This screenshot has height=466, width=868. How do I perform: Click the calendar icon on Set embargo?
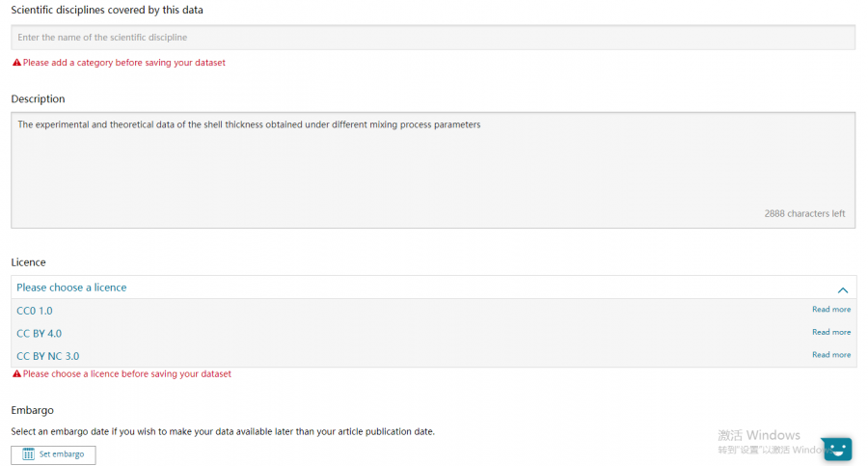pyautogui.click(x=29, y=454)
